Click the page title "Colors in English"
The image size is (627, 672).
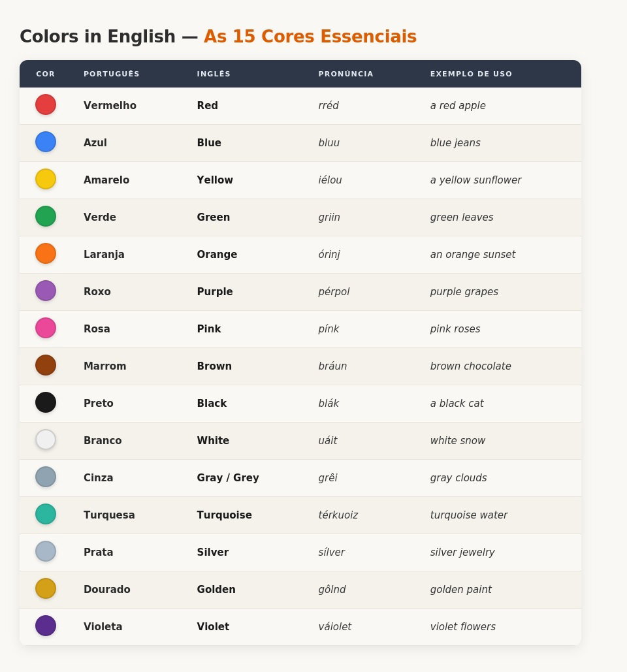point(97,37)
